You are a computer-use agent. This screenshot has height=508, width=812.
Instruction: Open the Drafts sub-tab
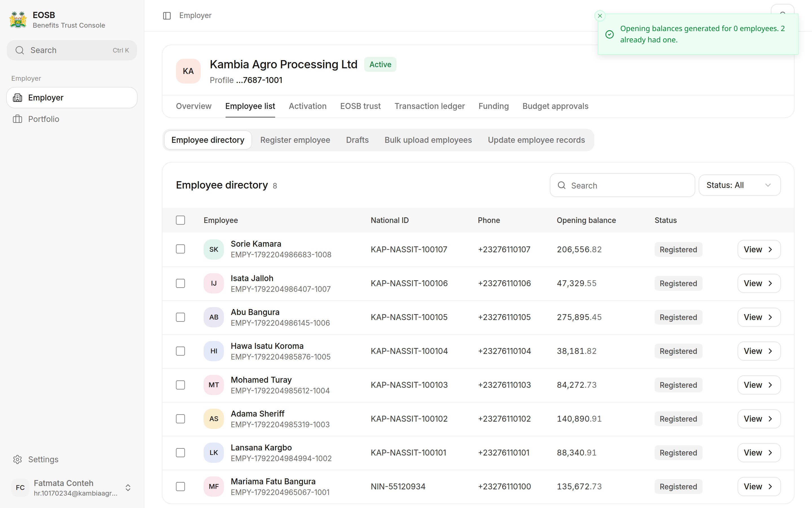pos(357,140)
